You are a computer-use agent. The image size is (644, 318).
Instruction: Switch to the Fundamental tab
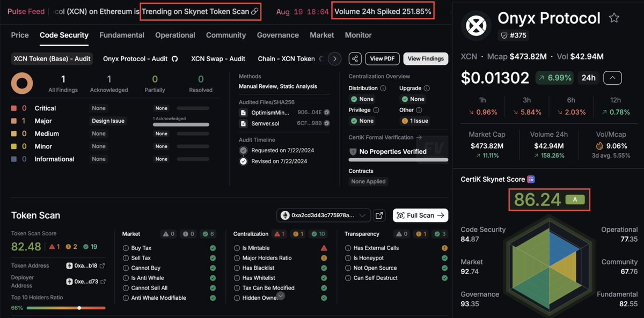point(122,35)
